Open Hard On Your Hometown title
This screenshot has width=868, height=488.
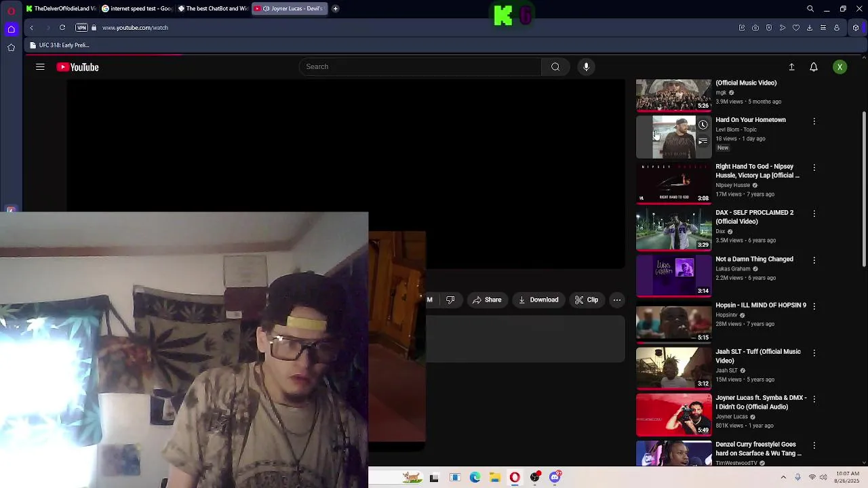(750, 120)
